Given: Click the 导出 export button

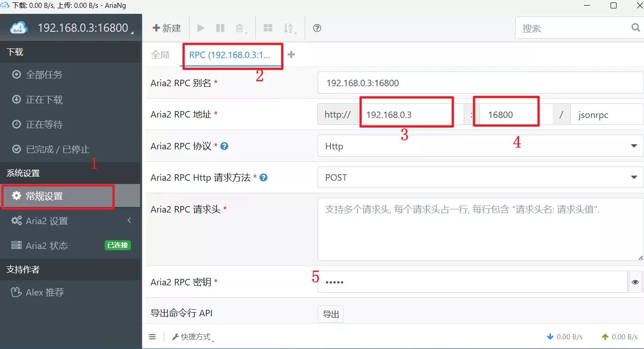Looking at the screenshot, I should [x=331, y=314].
